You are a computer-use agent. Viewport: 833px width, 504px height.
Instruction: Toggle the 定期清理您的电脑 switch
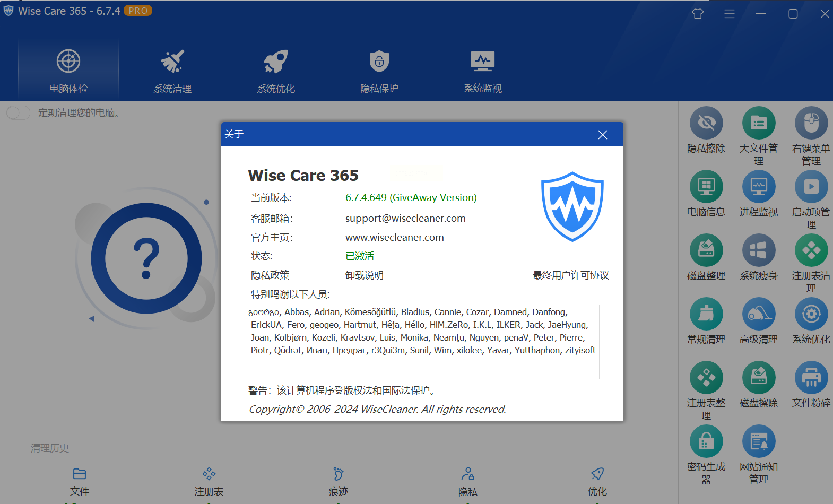click(x=19, y=113)
